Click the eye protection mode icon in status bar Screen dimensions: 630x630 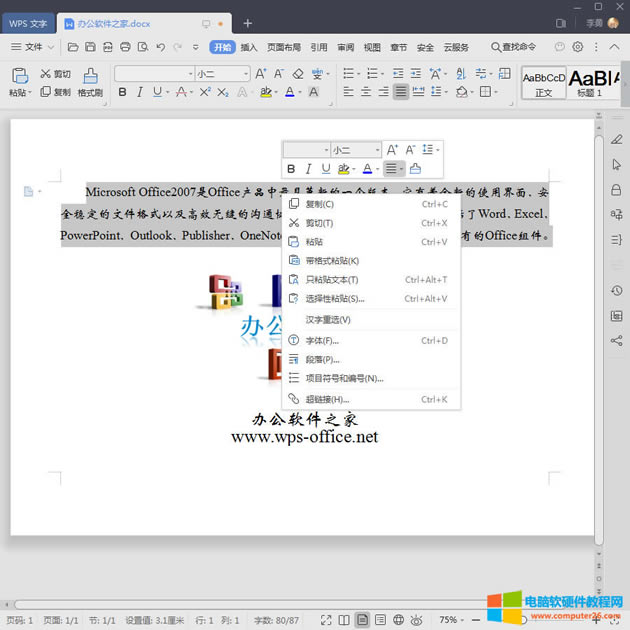pyautogui.click(x=417, y=620)
